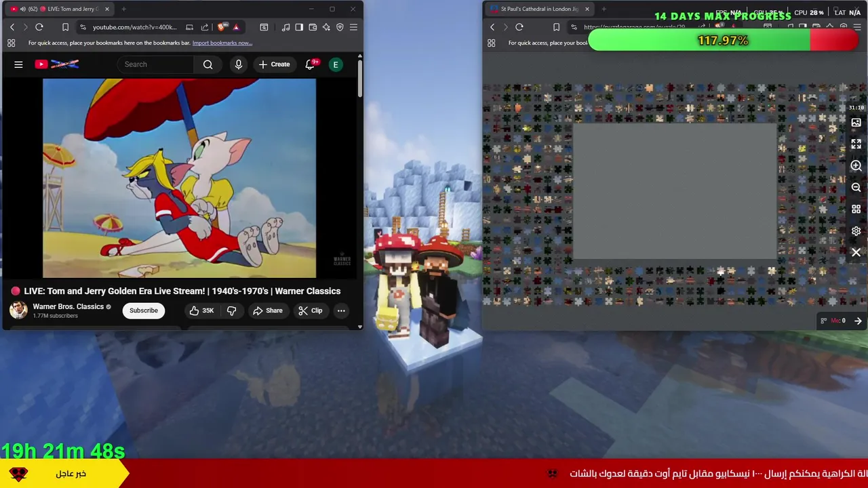Zoom out on the jigsaw puzzle
Screen dimensions: 868x488
click(x=856, y=187)
